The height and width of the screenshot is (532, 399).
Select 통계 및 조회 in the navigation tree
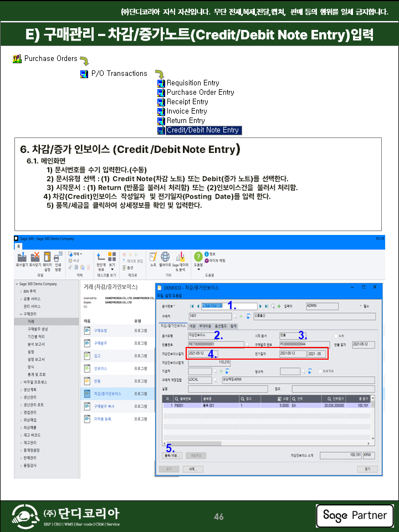pos(37,375)
